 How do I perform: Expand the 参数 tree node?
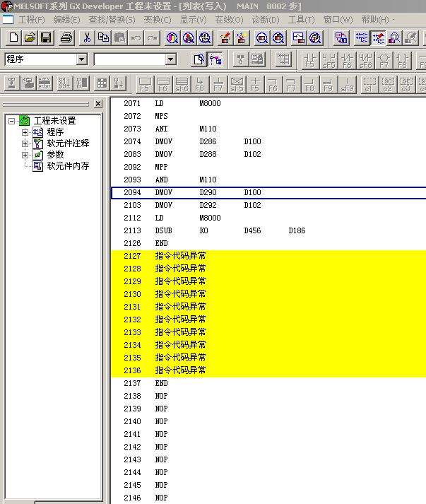(x=25, y=155)
